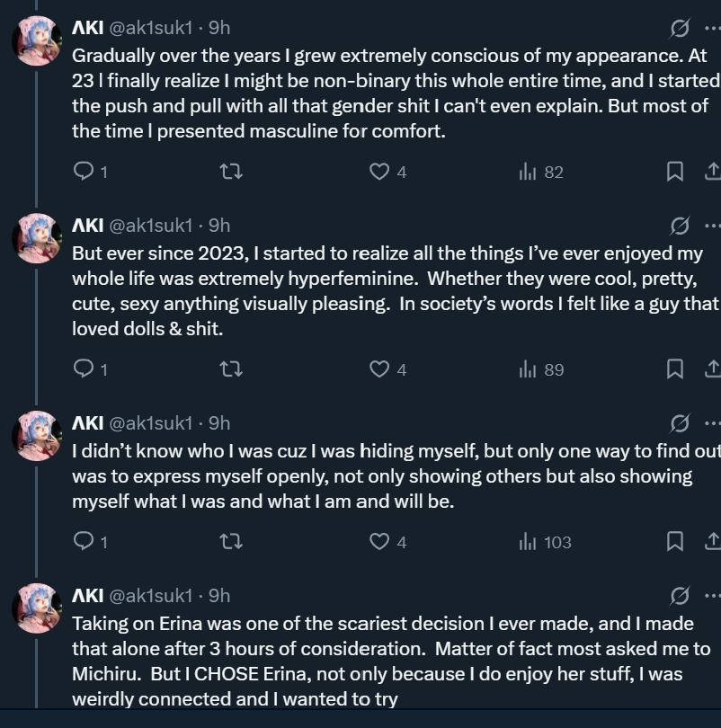Share the first tweet in thread
The width and height of the screenshot is (721, 728).
coord(710,171)
